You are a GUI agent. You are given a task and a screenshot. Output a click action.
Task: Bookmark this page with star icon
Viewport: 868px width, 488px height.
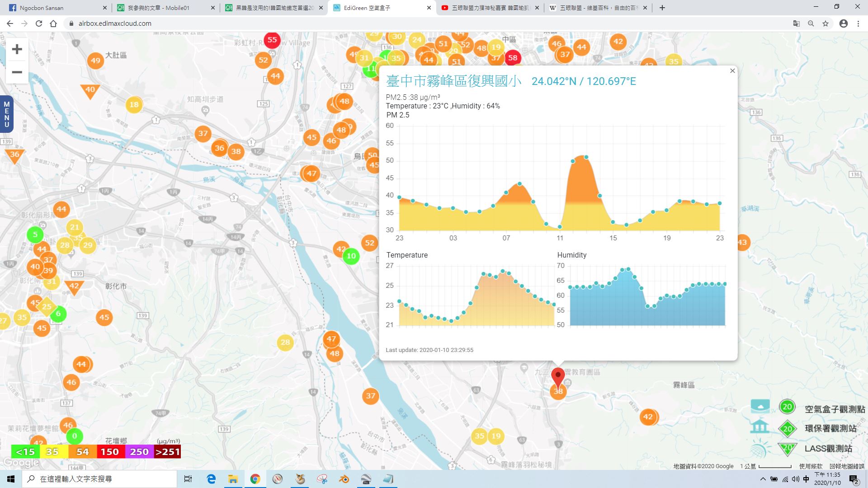(x=826, y=23)
